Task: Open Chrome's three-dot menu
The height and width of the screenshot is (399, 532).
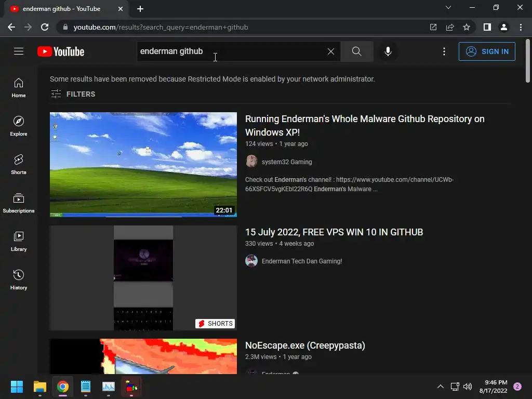Action: tap(521, 27)
